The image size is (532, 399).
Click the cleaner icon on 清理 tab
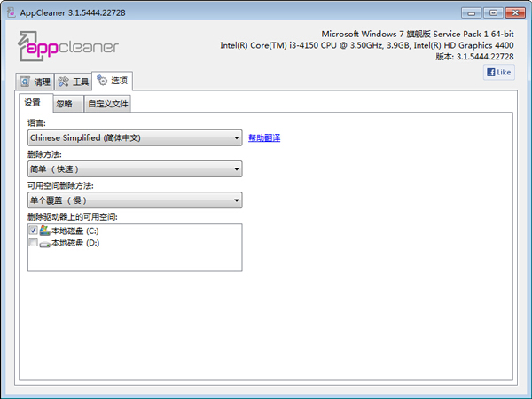point(25,82)
